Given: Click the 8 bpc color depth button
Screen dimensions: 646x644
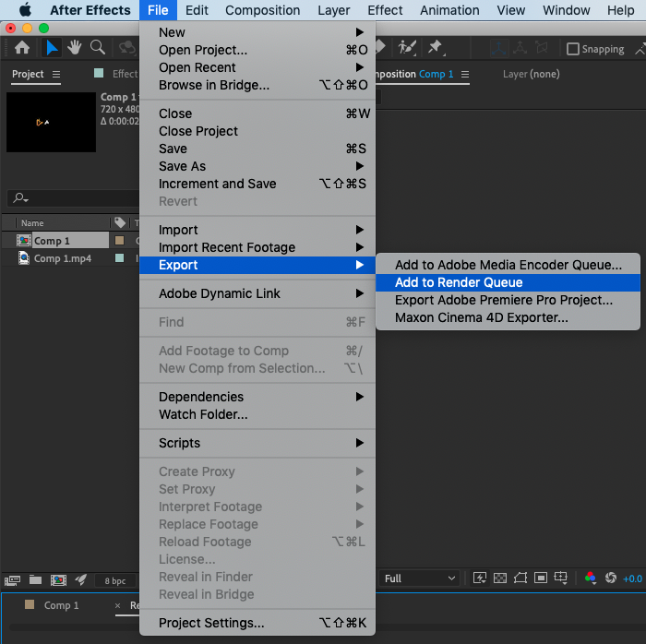Looking at the screenshot, I should 114,580.
